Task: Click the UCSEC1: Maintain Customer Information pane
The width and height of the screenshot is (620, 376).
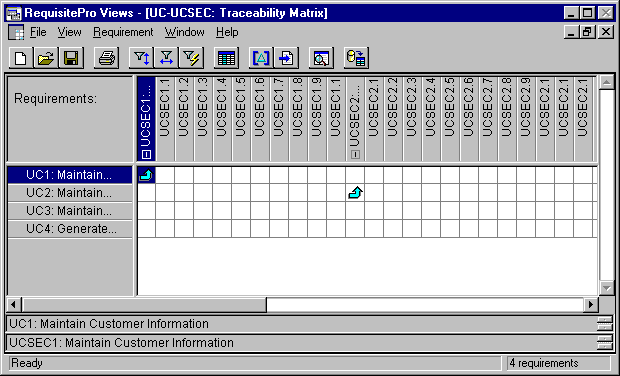Action: tap(302, 343)
